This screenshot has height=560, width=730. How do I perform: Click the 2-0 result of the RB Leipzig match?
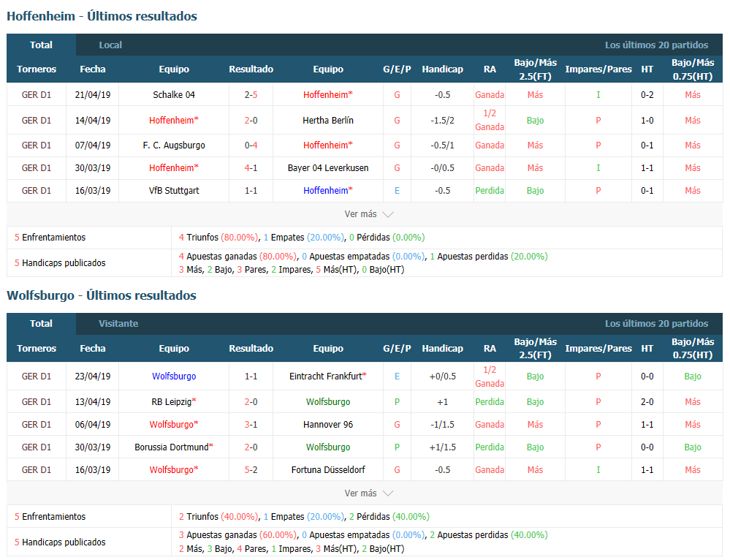pos(251,402)
